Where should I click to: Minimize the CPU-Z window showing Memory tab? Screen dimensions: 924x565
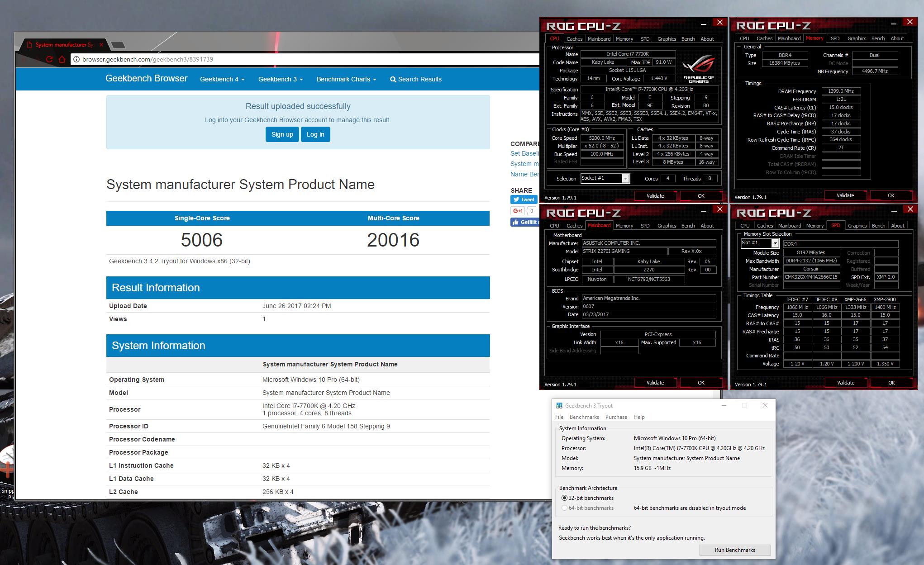[894, 23]
